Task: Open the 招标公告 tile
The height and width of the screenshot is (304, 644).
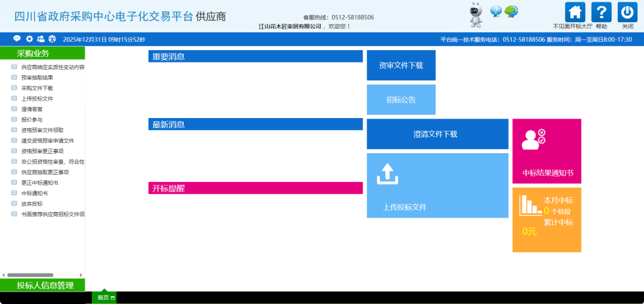Action: pyautogui.click(x=401, y=100)
